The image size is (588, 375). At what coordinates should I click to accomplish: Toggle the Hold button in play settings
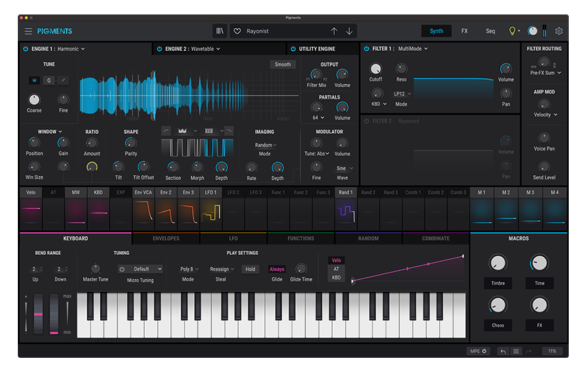point(250,269)
